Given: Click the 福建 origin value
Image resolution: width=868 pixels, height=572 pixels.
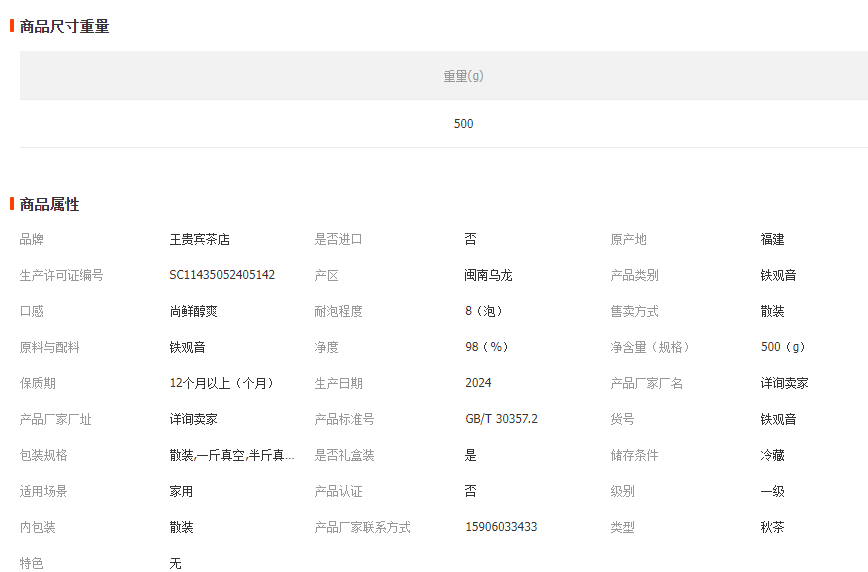Looking at the screenshot, I should [772, 240].
